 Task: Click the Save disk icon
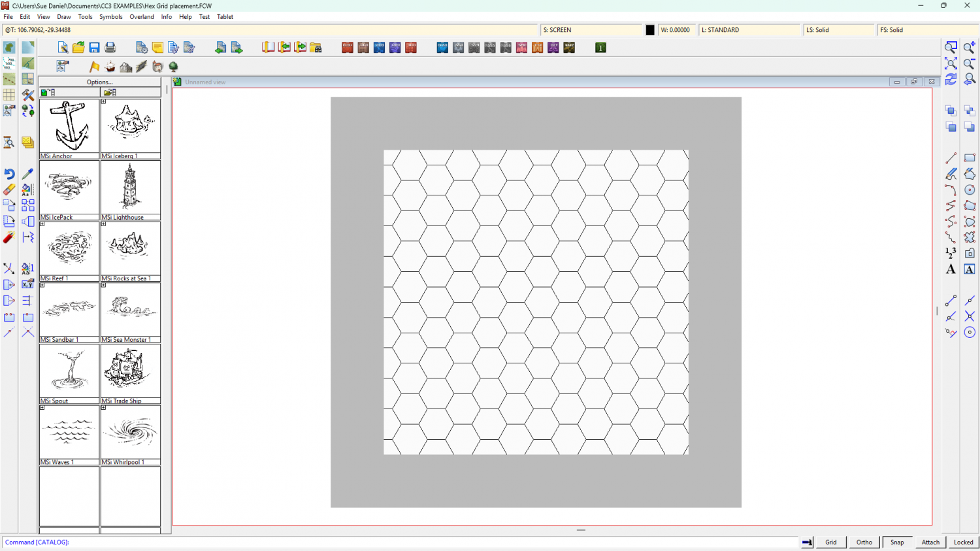click(94, 48)
